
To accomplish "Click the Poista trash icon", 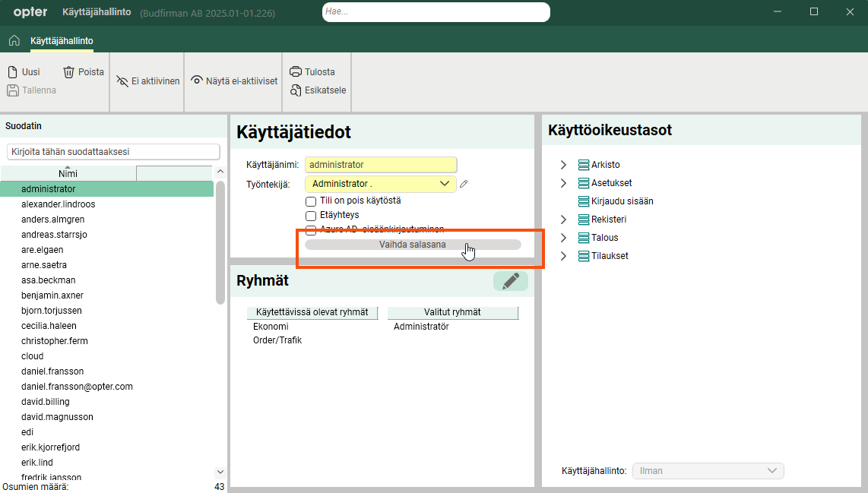I will [x=69, y=72].
